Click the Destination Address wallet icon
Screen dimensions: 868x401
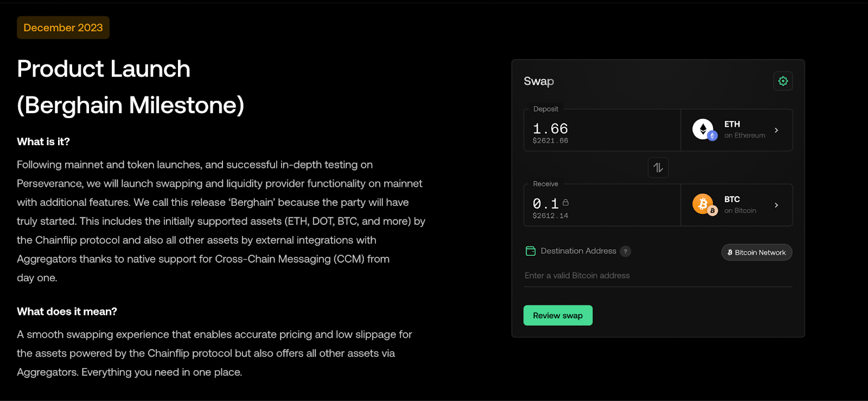tap(531, 251)
